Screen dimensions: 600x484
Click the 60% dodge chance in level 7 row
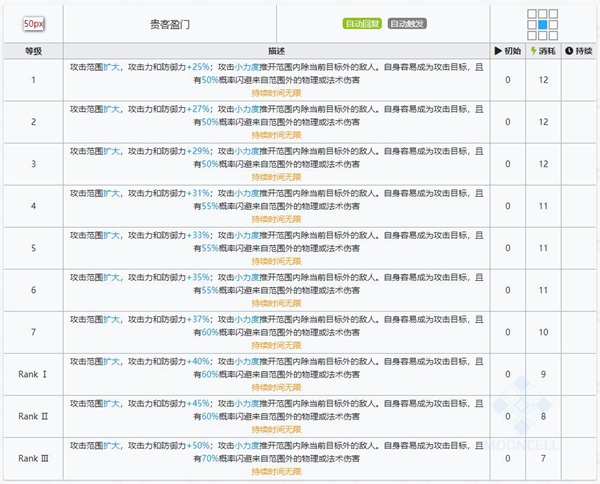(x=210, y=332)
